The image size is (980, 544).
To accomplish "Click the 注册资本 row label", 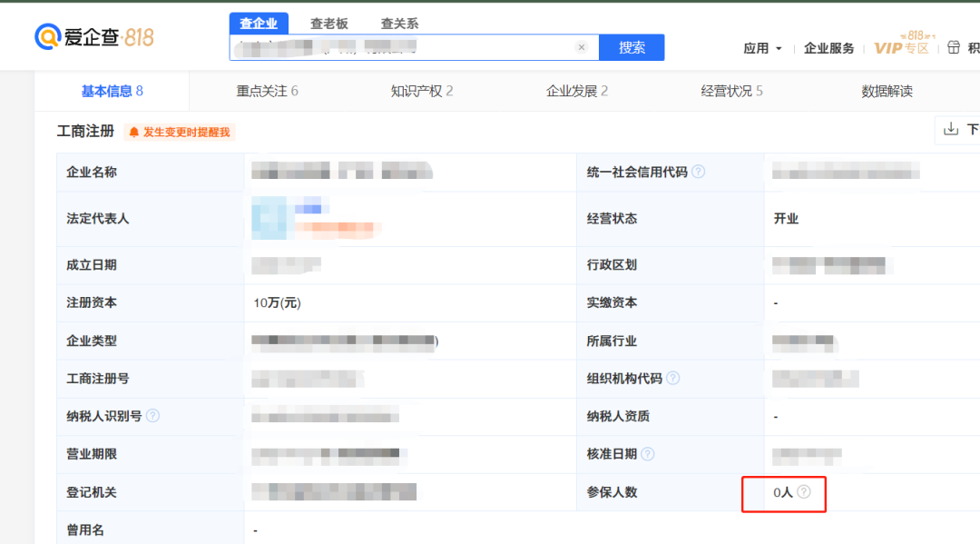I will coord(92,302).
